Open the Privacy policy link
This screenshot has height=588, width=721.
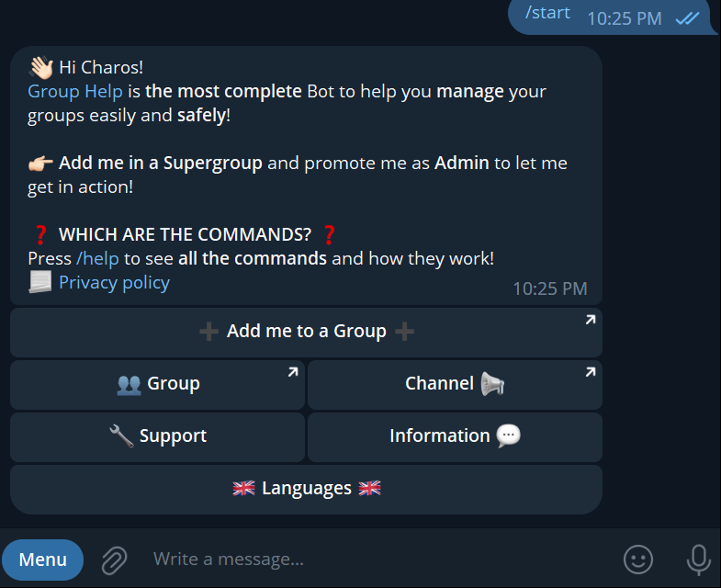click(115, 282)
